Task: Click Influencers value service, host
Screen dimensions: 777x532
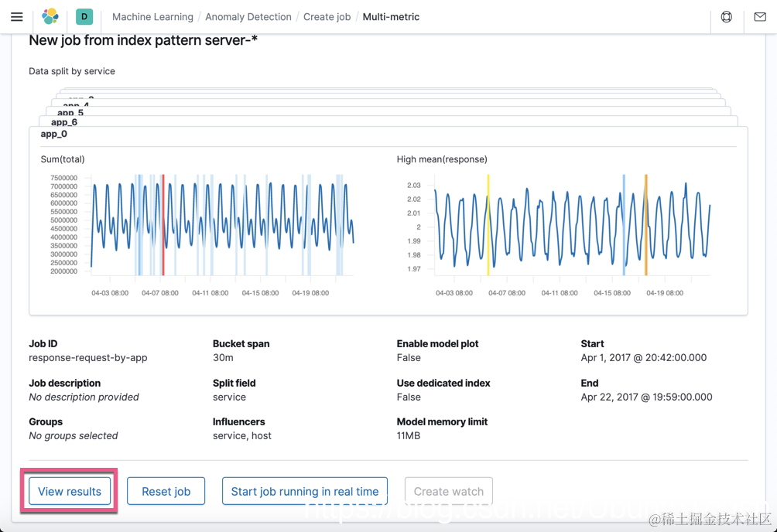Action: (242, 435)
